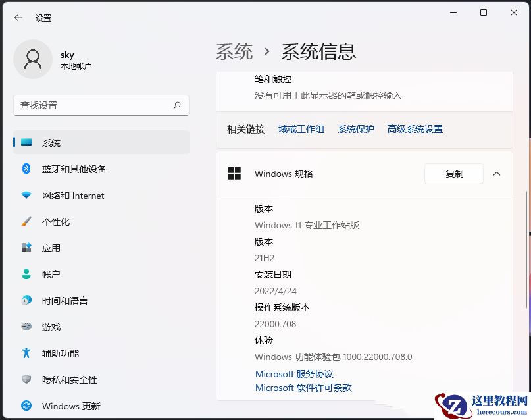Collapse the Windows 规格 section
The height and width of the screenshot is (420, 531).
[x=497, y=174]
